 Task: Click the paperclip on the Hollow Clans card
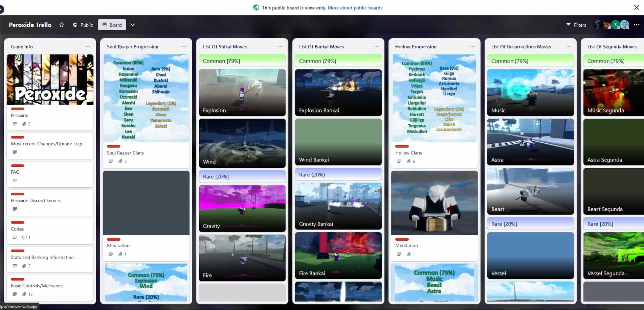point(409,161)
